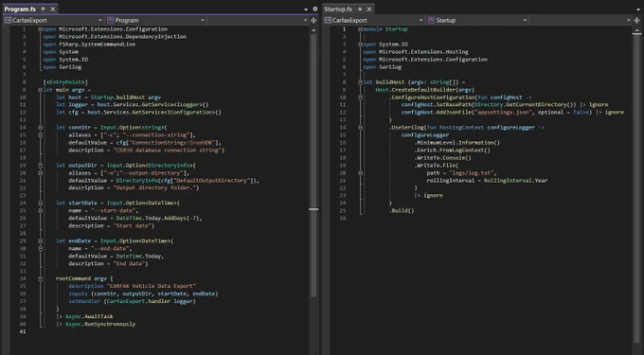Click 'RollingInterval.Year' value

click(x=515, y=180)
